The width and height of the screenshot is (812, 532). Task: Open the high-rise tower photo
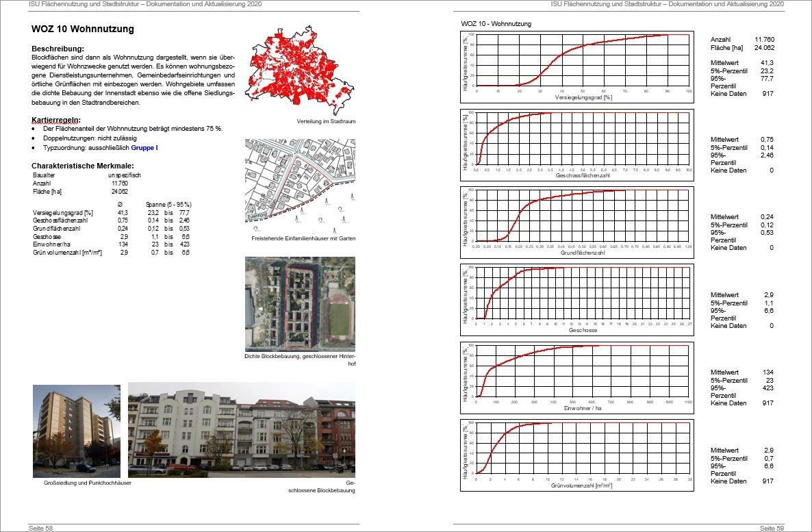(x=77, y=431)
